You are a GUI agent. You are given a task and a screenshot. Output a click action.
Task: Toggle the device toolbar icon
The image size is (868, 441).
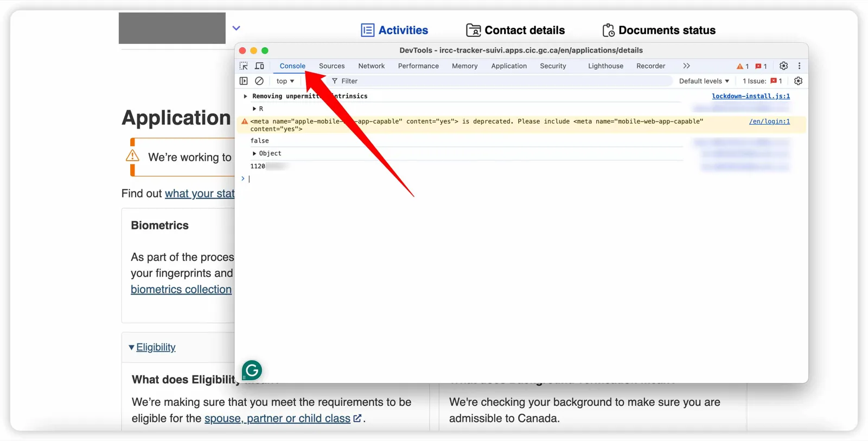pos(259,66)
